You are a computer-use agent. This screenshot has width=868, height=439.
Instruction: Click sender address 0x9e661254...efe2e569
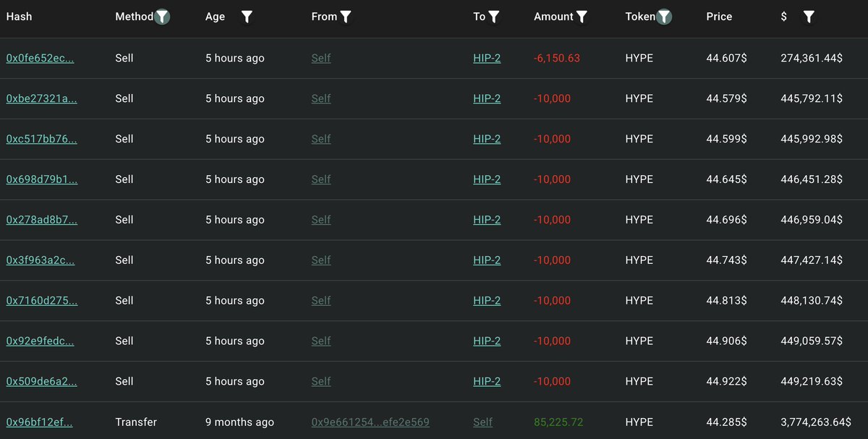click(x=370, y=422)
